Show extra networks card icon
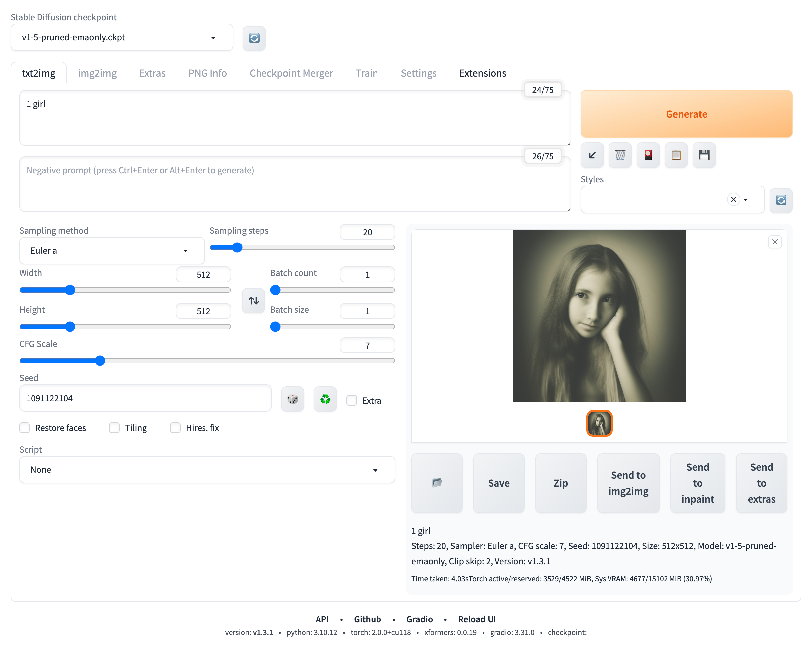This screenshot has height=650, width=812. 648,155
